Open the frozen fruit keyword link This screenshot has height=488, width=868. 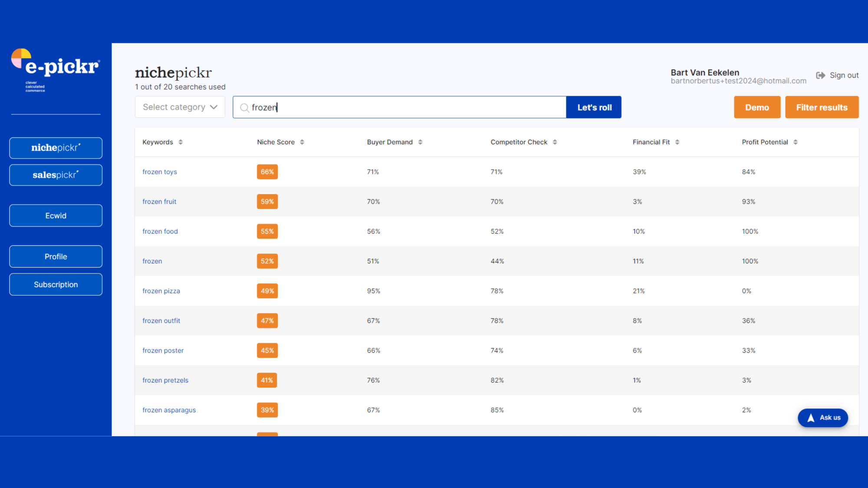(159, 201)
